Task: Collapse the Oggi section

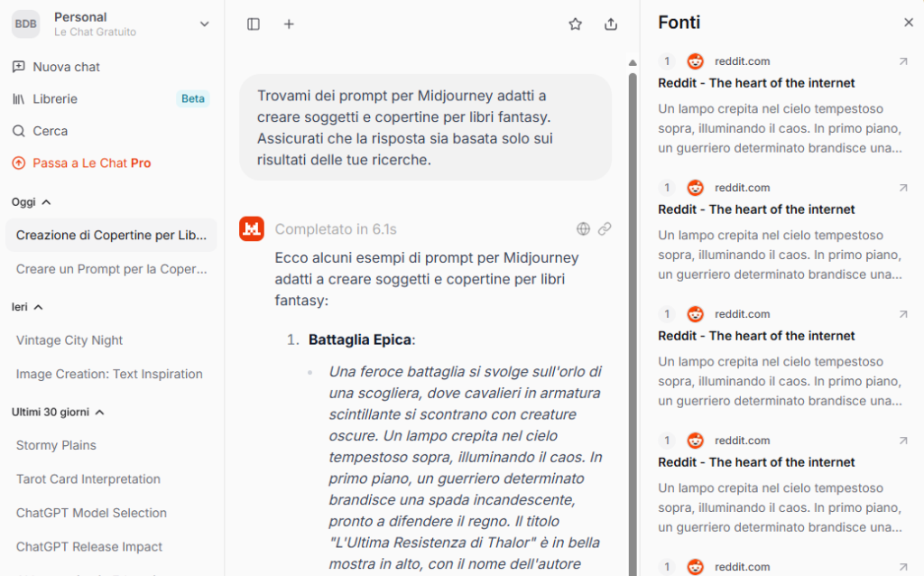Action: [47, 202]
